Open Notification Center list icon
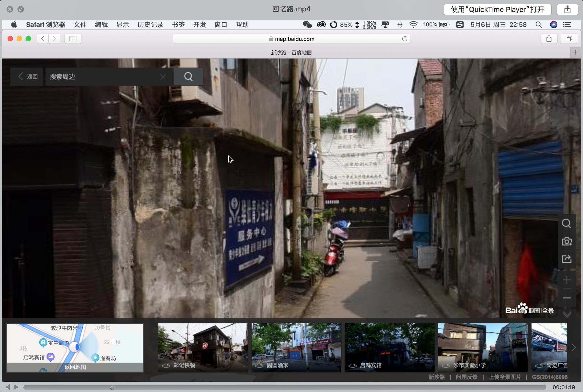583x392 pixels. click(x=567, y=25)
